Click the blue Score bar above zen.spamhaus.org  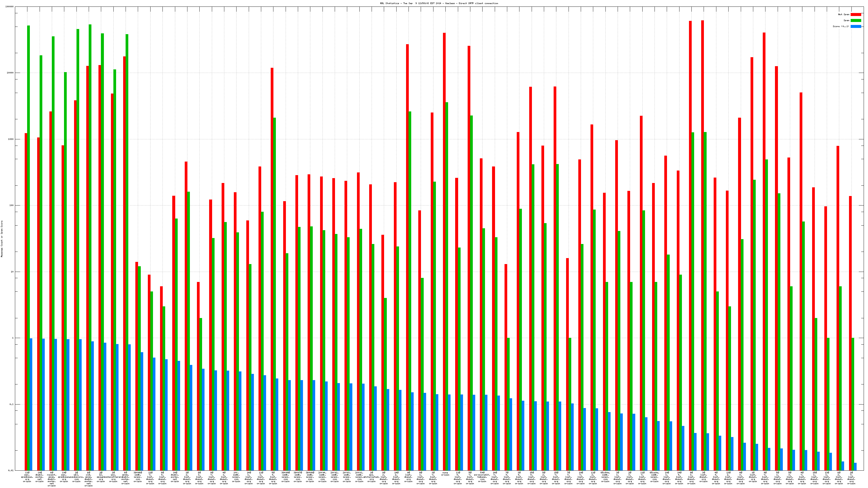click(31, 404)
